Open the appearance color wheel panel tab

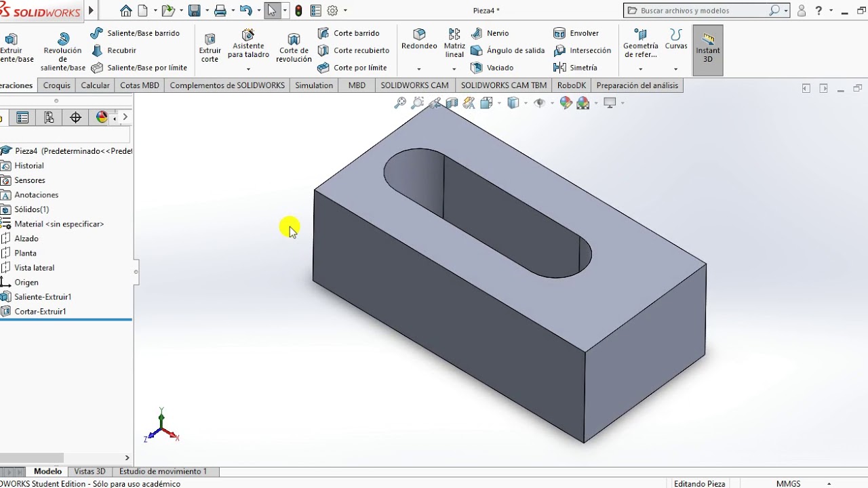coord(102,118)
